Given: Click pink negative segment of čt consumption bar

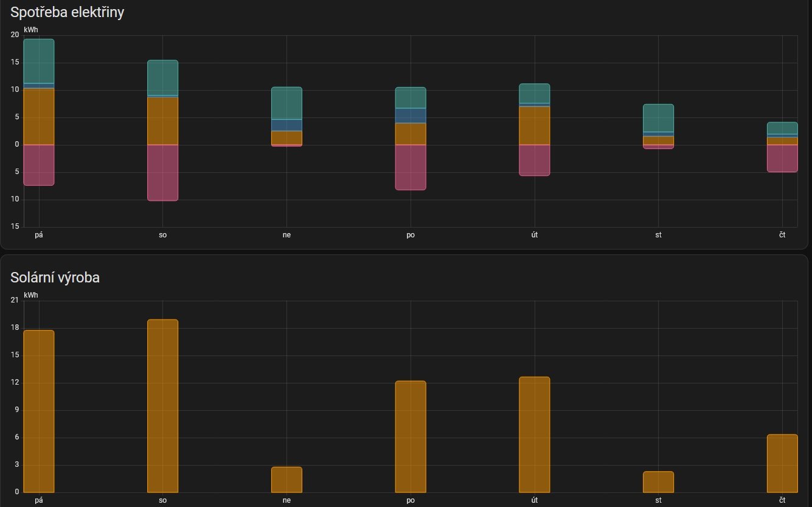Looking at the screenshot, I should 782,158.
